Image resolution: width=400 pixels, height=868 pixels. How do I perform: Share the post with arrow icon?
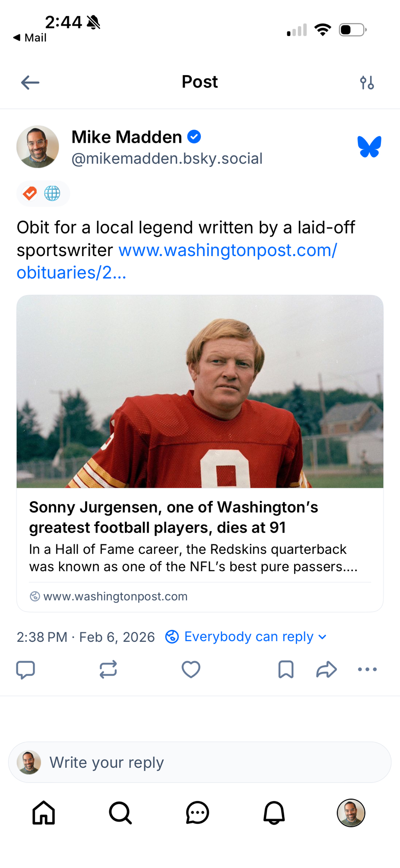coord(326,669)
